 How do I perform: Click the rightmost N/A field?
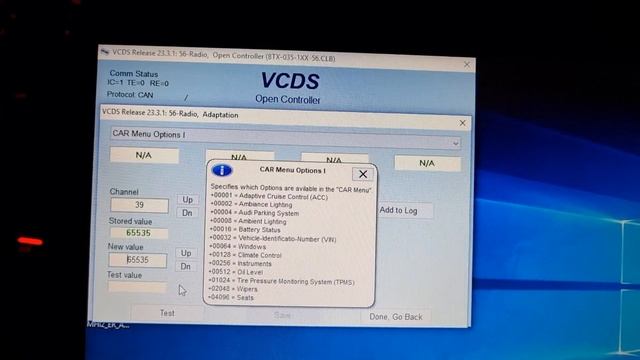tap(427, 163)
